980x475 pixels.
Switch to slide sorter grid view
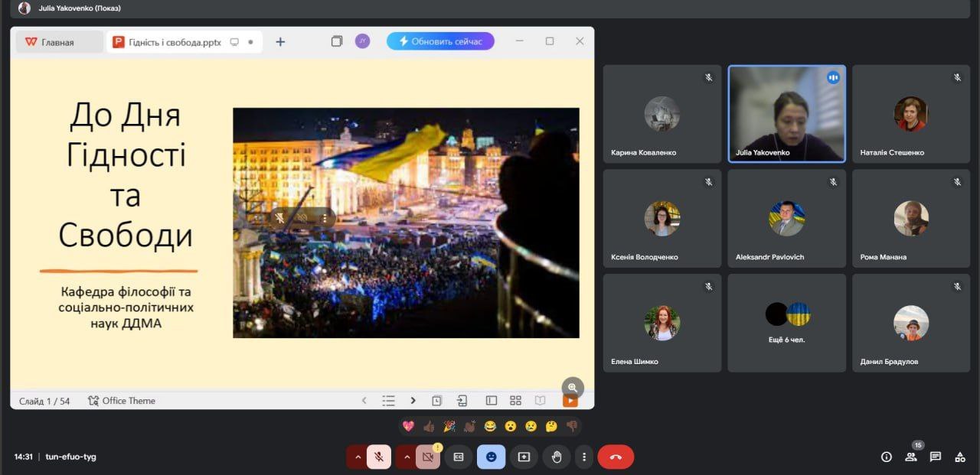coord(515,401)
